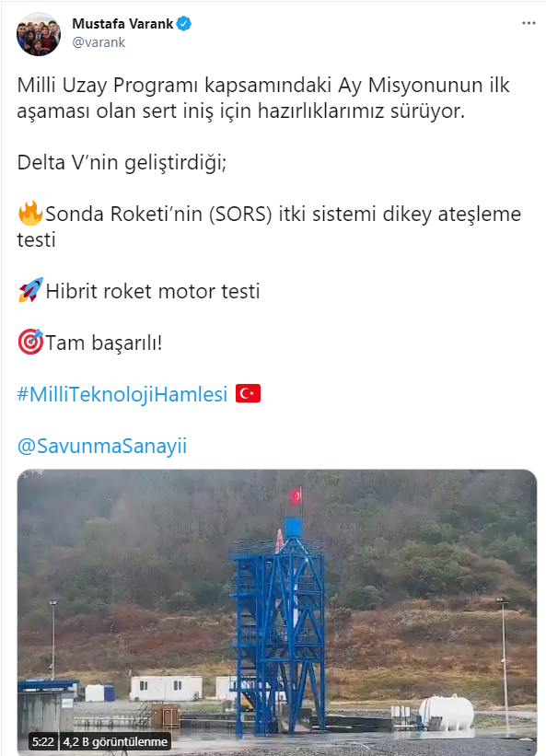
Task: Click the Tam başarılı text line
Action: [104, 343]
